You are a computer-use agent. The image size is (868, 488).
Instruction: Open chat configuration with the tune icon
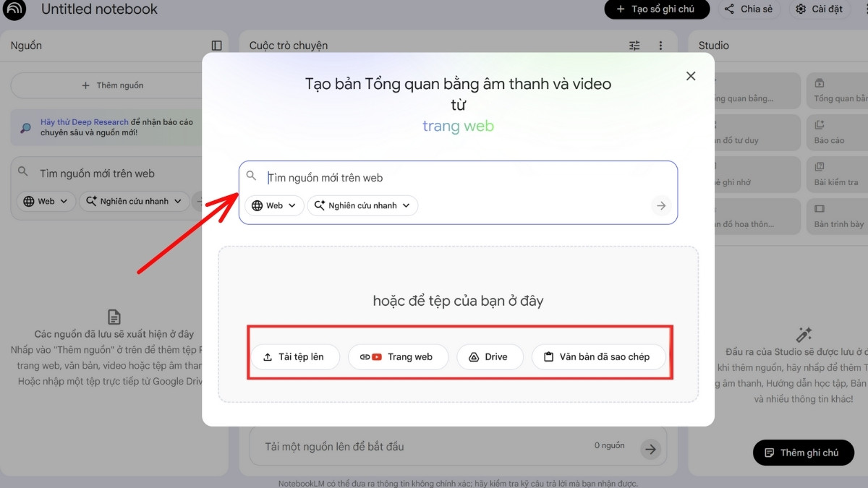(634, 45)
